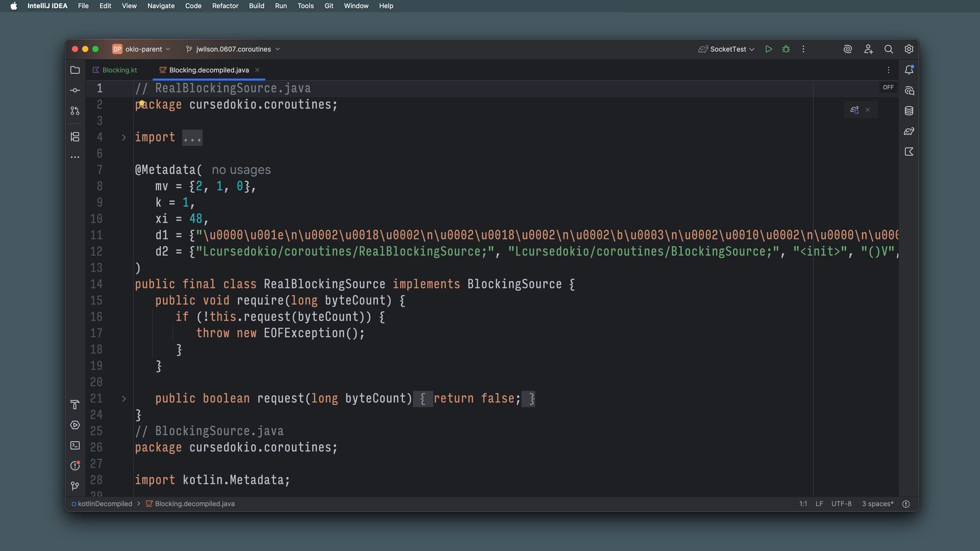Viewport: 980px width, 551px height.
Task: Click the RealBlockingSource class name on line 14
Action: pyautogui.click(x=324, y=284)
